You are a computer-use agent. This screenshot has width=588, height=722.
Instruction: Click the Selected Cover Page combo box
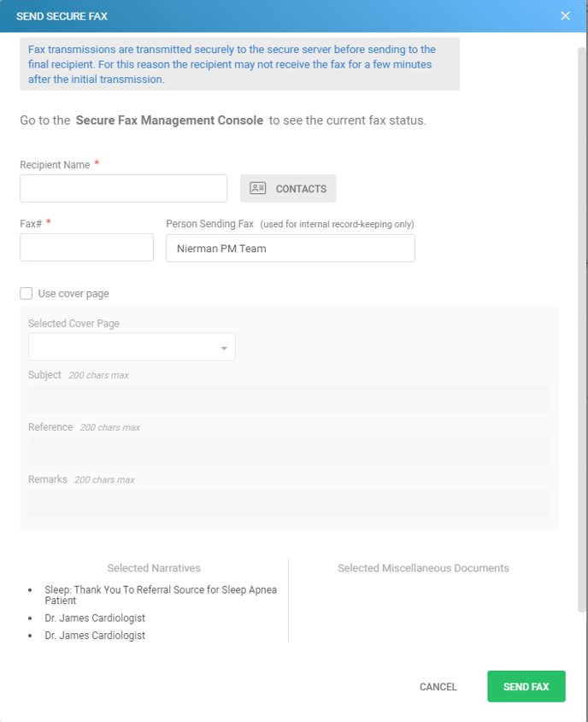[x=132, y=347]
